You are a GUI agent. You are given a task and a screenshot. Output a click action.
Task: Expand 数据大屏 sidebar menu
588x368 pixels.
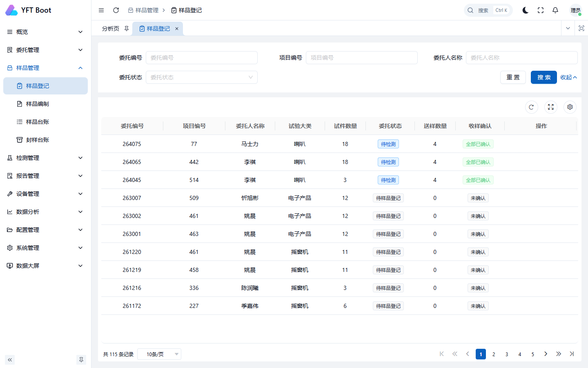point(45,266)
